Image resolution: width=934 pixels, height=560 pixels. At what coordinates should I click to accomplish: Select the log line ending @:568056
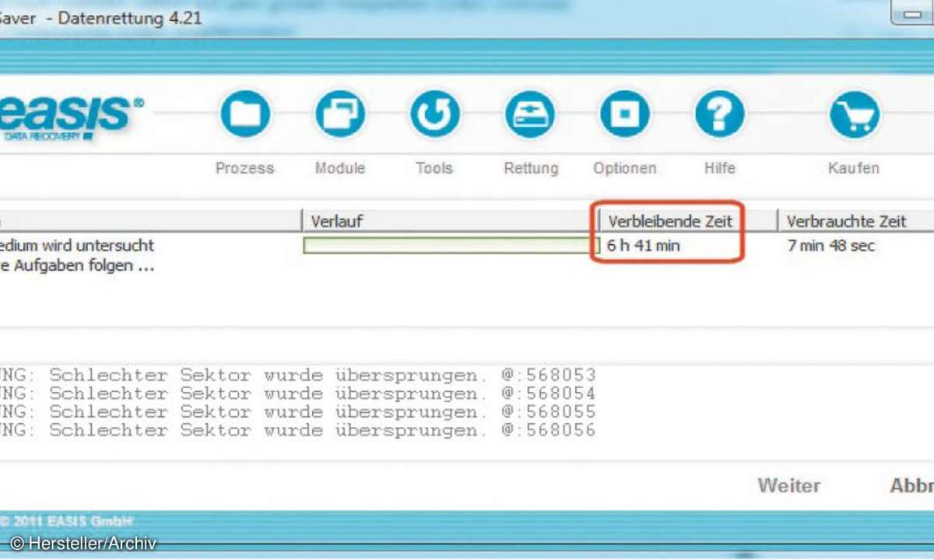click(x=298, y=430)
